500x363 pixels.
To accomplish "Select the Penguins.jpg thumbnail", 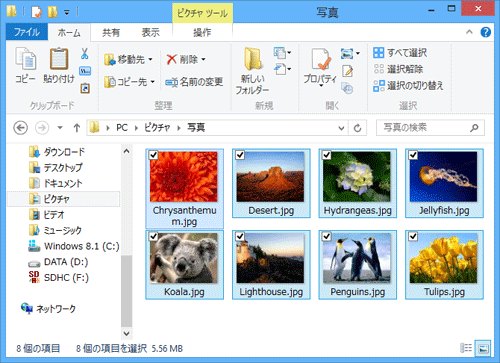I will click(x=357, y=258).
